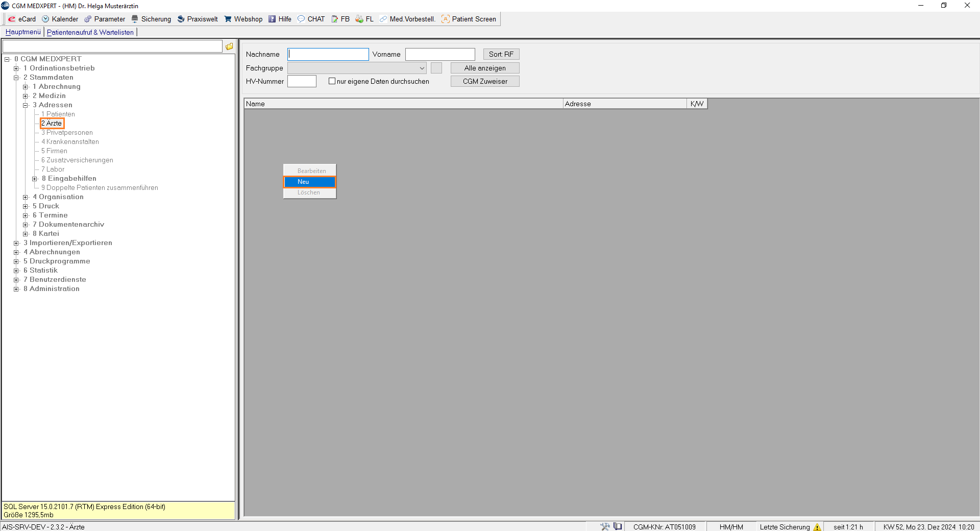The height and width of the screenshot is (531, 980).
Task: Click the tools icon in the status bar
Action: (605, 526)
